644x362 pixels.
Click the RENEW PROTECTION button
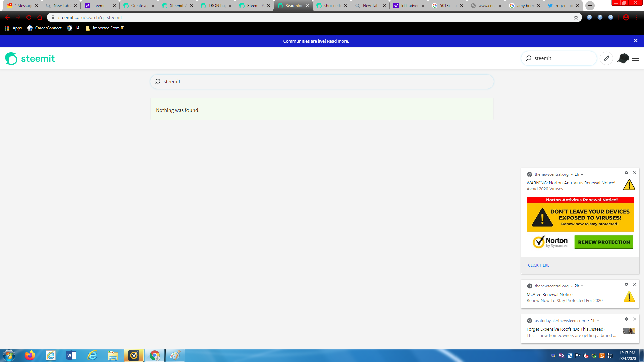click(603, 242)
